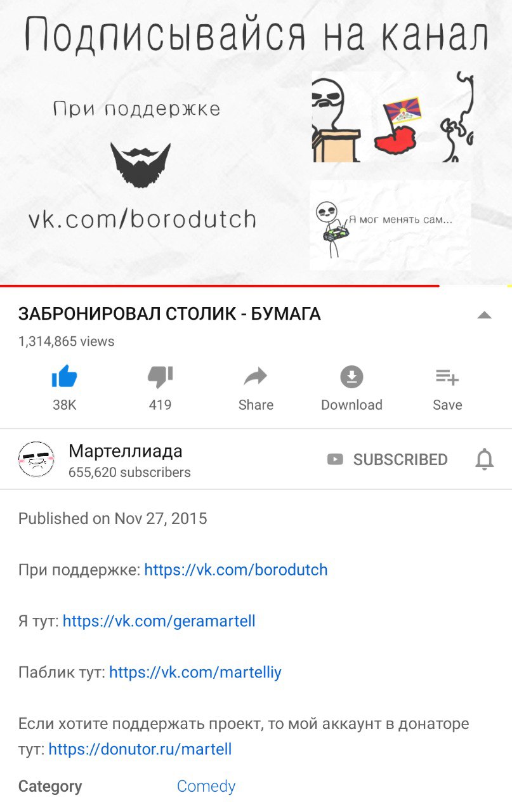Open the donutor.ru/martell link
The image size is (512, 812).
click(140, 749)
